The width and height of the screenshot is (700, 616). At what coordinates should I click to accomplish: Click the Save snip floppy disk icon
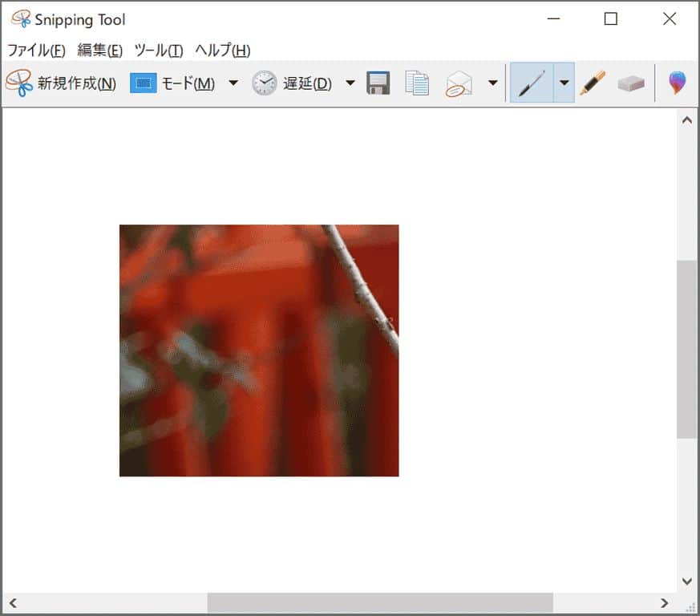378,83
